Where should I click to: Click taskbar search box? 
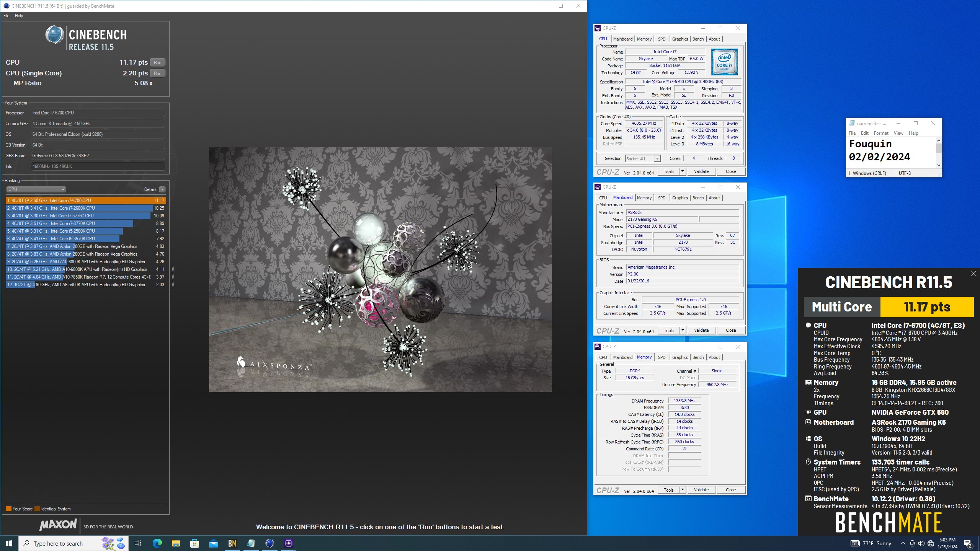73,543
